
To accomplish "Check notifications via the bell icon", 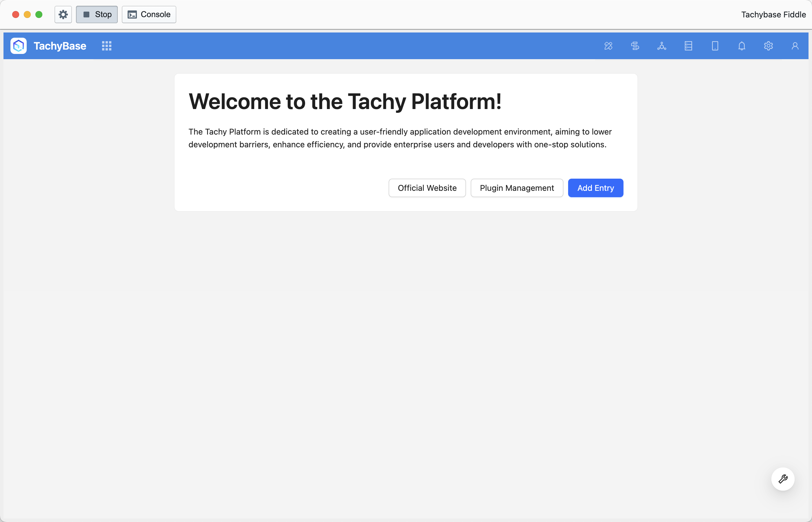I will (x=742, y=46).
